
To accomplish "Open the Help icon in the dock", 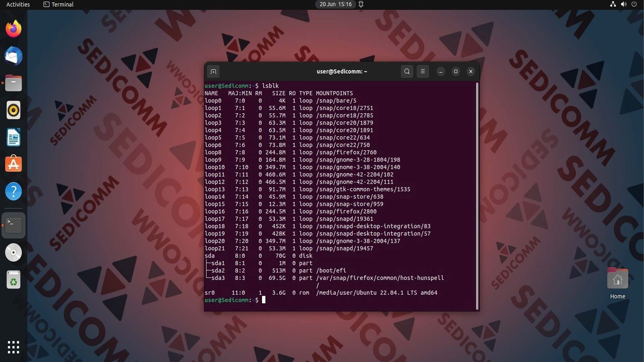I will [x=13, y=191].
